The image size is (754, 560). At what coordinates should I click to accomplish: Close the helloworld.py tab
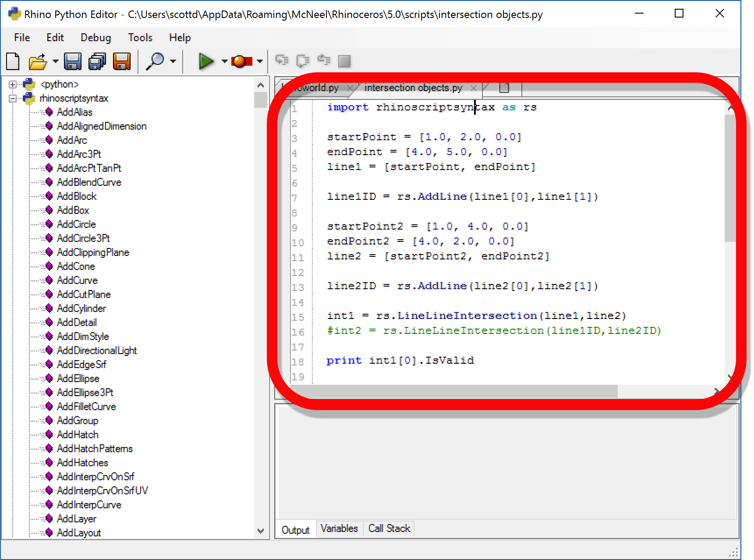350,88
